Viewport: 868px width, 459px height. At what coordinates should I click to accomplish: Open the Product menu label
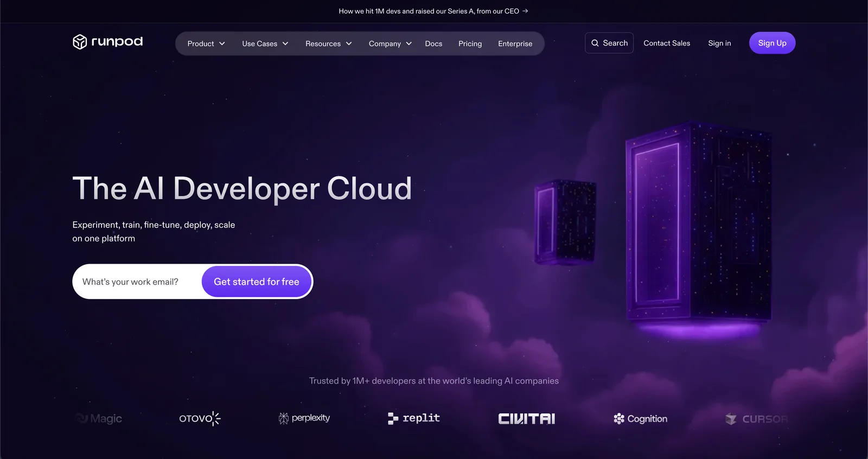[x=201, y=43]
